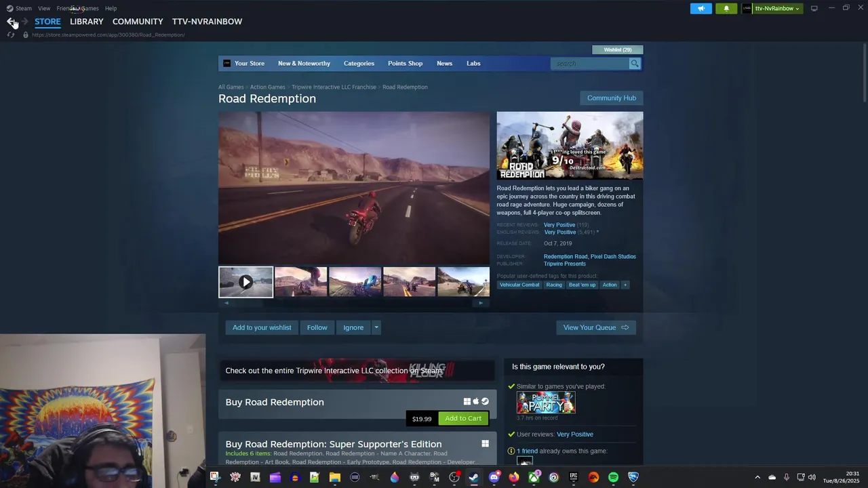The height and width of the screenshot is (488, 868).
Task: Open the Epic Games Launcher taskbar icon
Action: coord(574,477)
